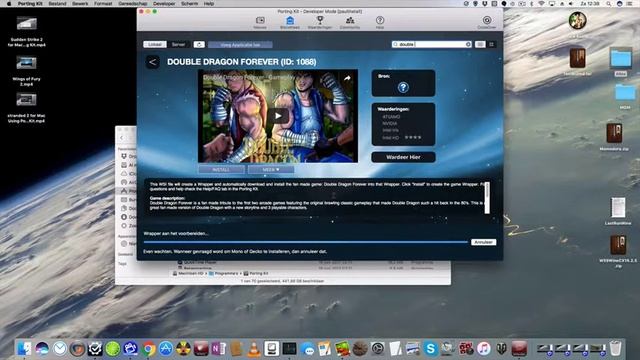This screenshot has height=360, width=640.
Task: Click Annuleer to cancel wrapper creation
Action: coord(483,242)
